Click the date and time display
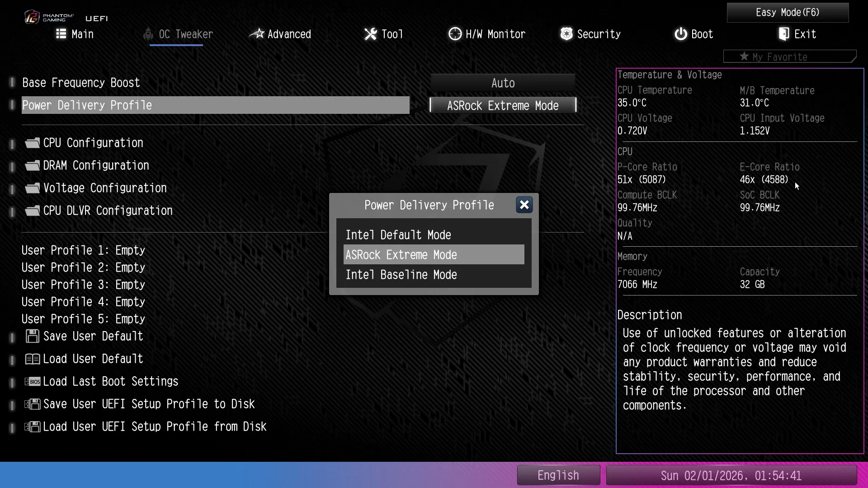 pos(731,475)
